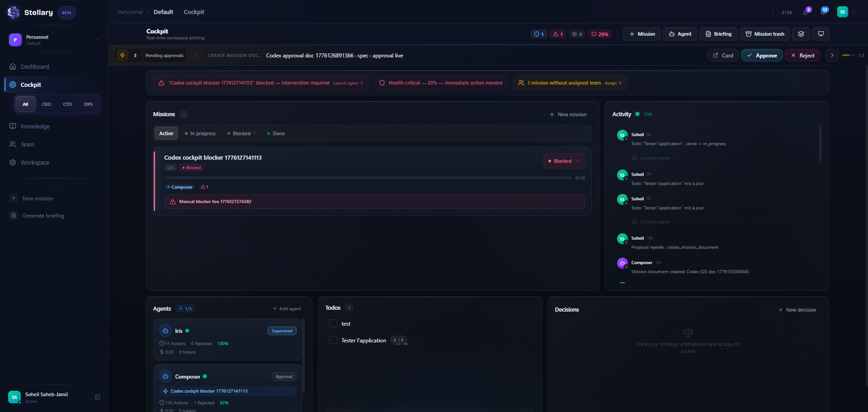Click the Agent toolbar button
Viewport: 868px width, 412px height.
[x=680, y=34]
